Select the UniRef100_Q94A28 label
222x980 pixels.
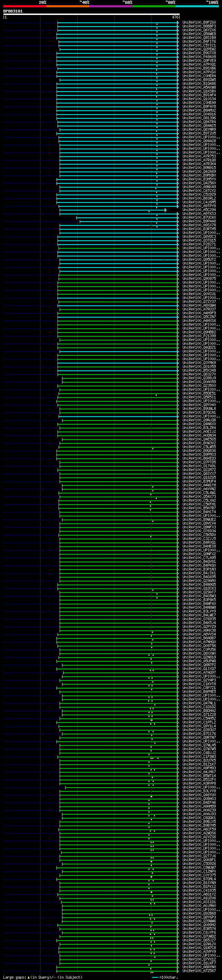(199, 141)
